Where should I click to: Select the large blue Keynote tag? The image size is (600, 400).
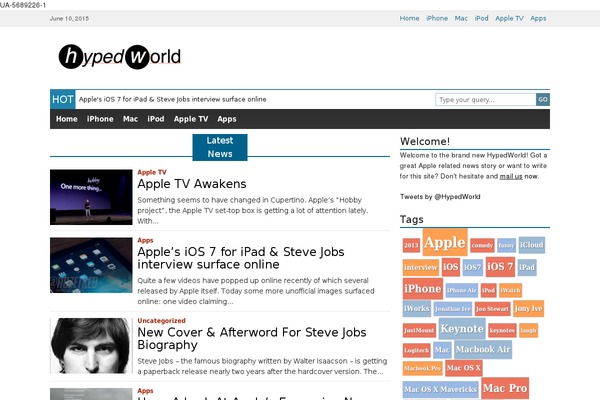pos(462,329)
